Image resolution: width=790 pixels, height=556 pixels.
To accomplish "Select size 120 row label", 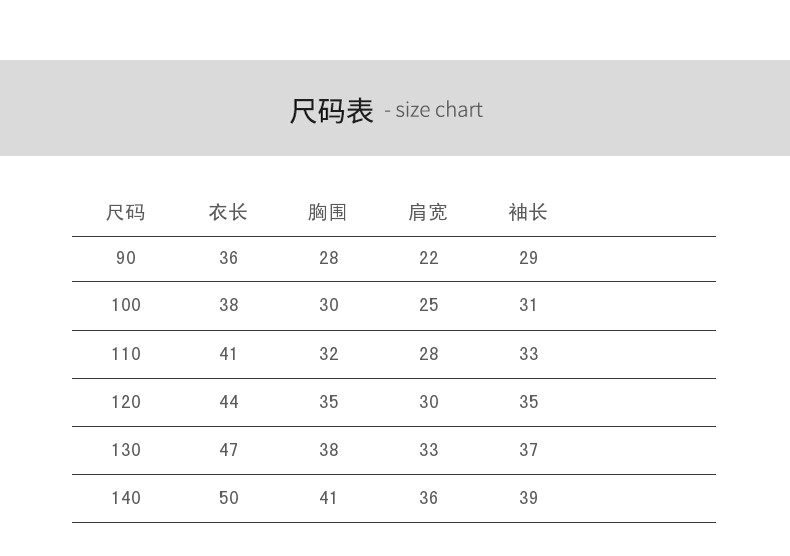I will [x=126, y=402].
